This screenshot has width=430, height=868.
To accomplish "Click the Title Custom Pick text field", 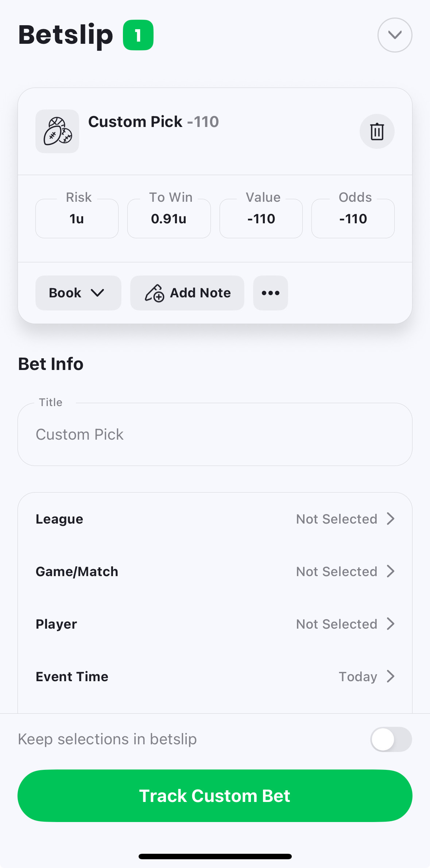I will coord(215,434).
